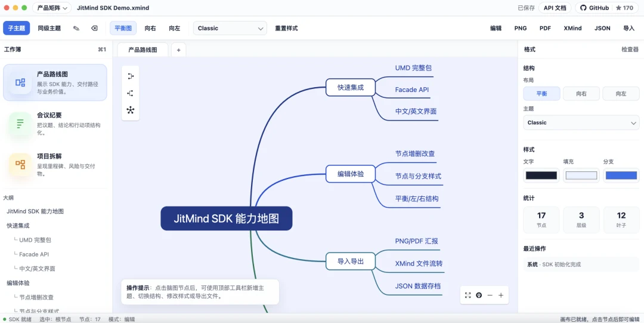The height and width of the screenshot is (323, 644).
Task: Select the 快速集成 node on the canvas
Action: tap(351, 87)
